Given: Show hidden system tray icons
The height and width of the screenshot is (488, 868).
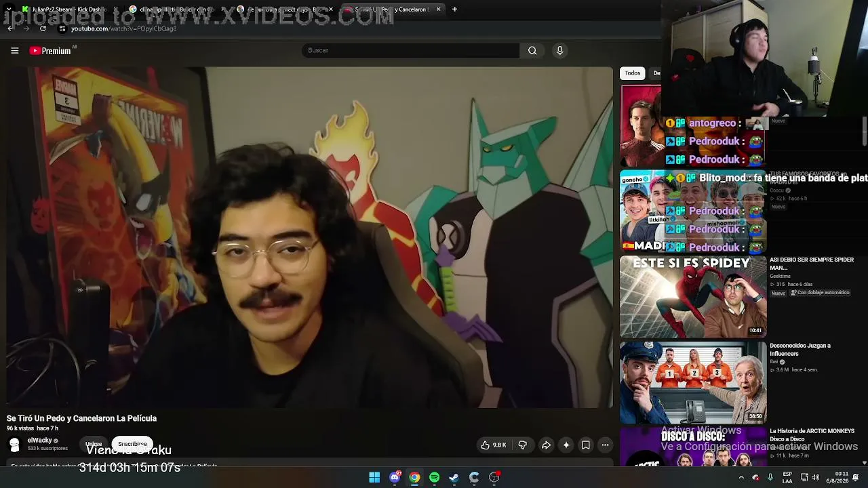Looking at the screenshot, I should pos(741,478).
